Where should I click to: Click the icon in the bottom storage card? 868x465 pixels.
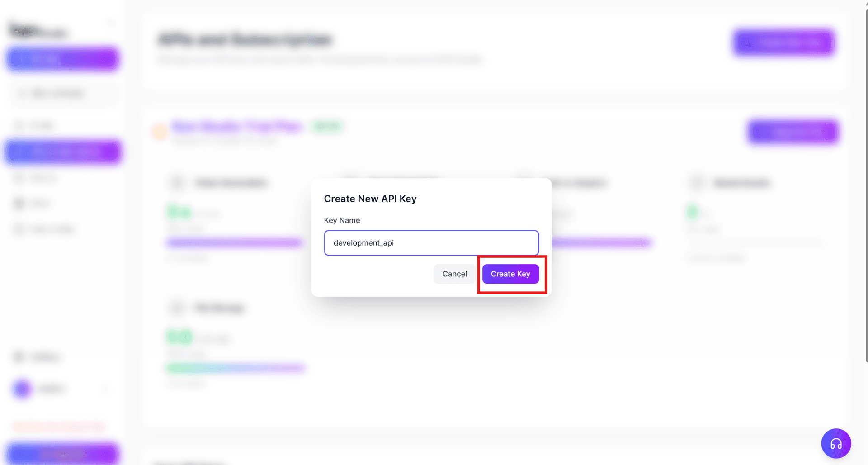pos(177,307)
